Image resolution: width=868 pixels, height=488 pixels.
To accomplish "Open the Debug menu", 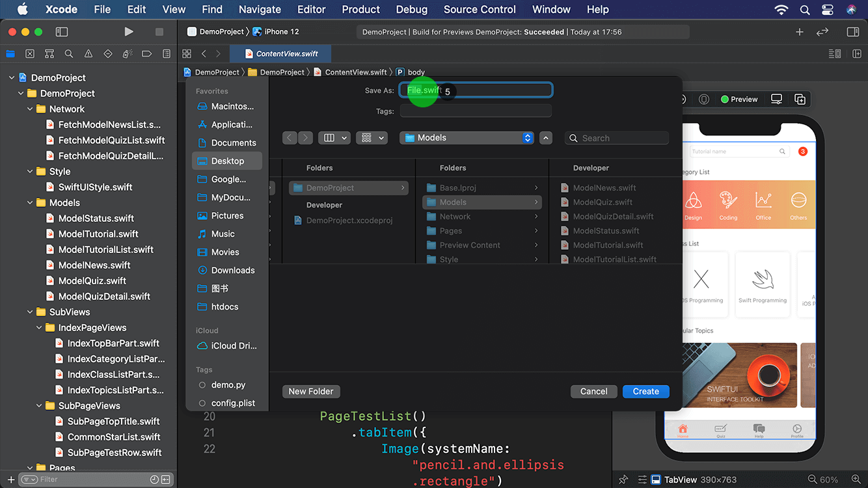I will click(x=412, y=10).
